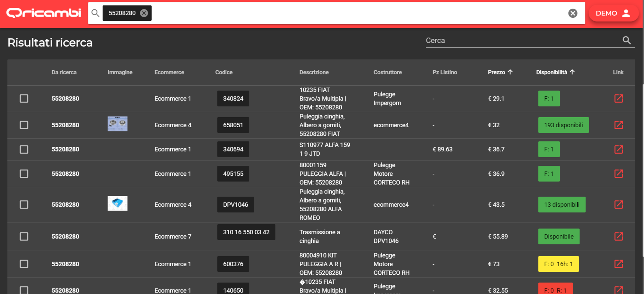Click the yellow F: 0 16h: 1 badge
This screenshot has height=294, width=644.
(x=558, y=264)
